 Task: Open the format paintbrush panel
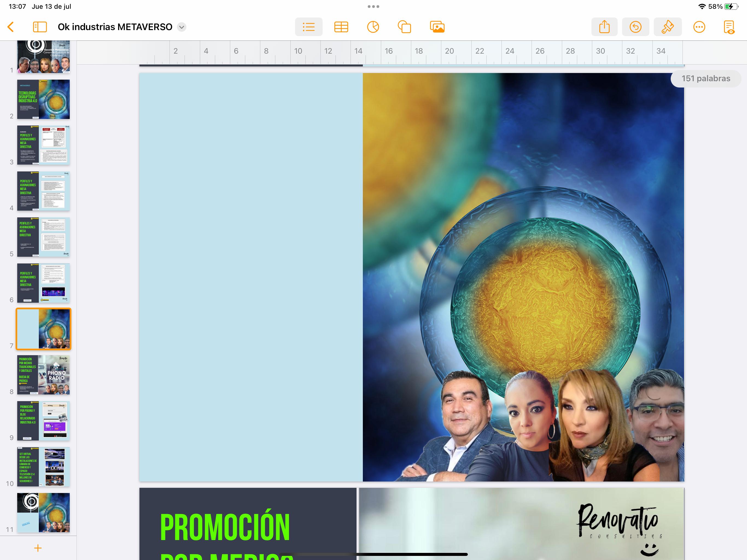click(x=667, y=27)
